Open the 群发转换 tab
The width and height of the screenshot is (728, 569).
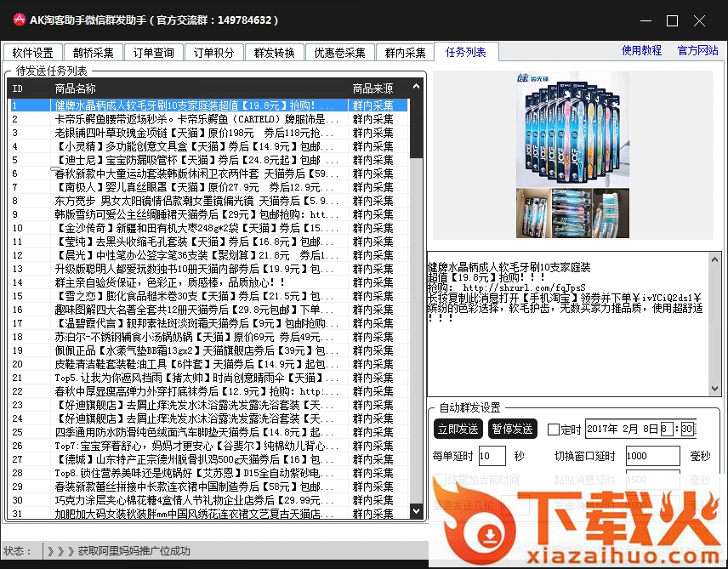pyautogui.click(x=275, y=53)
